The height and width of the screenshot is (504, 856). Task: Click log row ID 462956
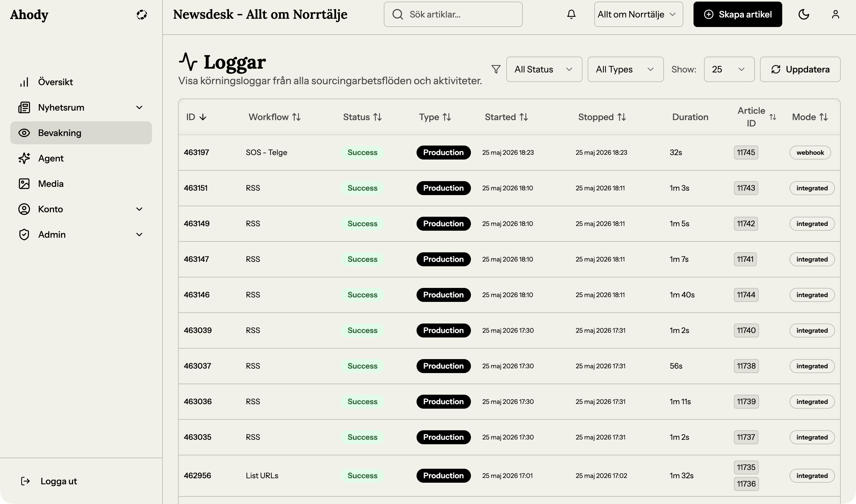tap(197, 475)
